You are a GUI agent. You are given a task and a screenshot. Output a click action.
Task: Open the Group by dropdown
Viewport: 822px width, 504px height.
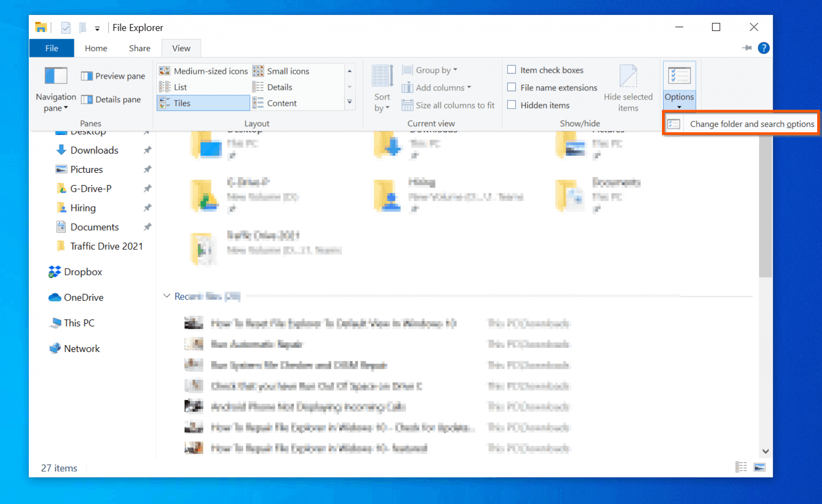430,70
